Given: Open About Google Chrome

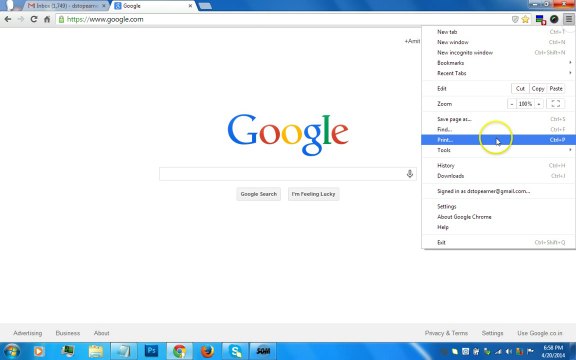Looking at the screenshot, I should coord(498,217).
